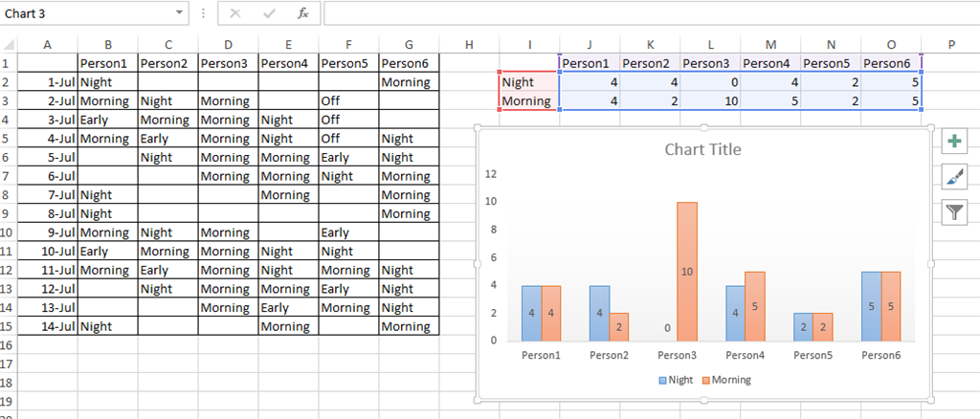Image resolution: width=980 pixels, height=419 pixels.
Task: Click cell I3 labeled Morning
Action: (x=529, y=100)
